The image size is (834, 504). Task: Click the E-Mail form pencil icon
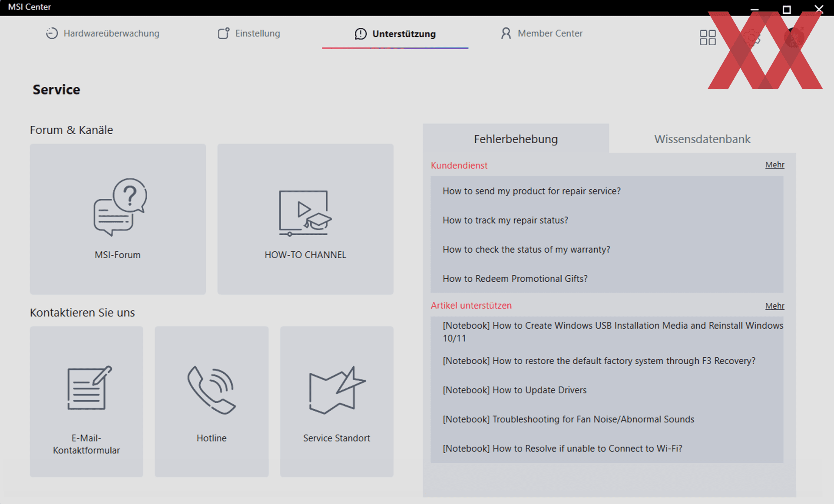[89, 388]
